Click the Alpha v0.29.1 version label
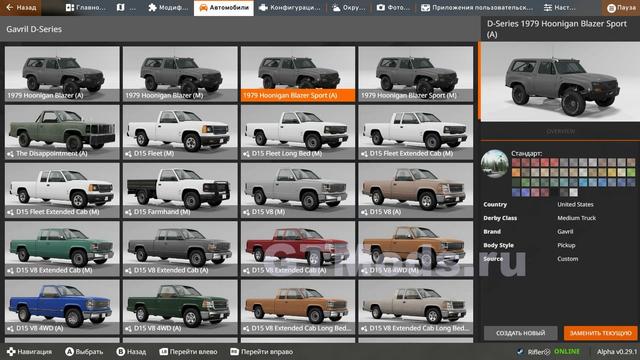640x360 pixels. click(616, 351)
